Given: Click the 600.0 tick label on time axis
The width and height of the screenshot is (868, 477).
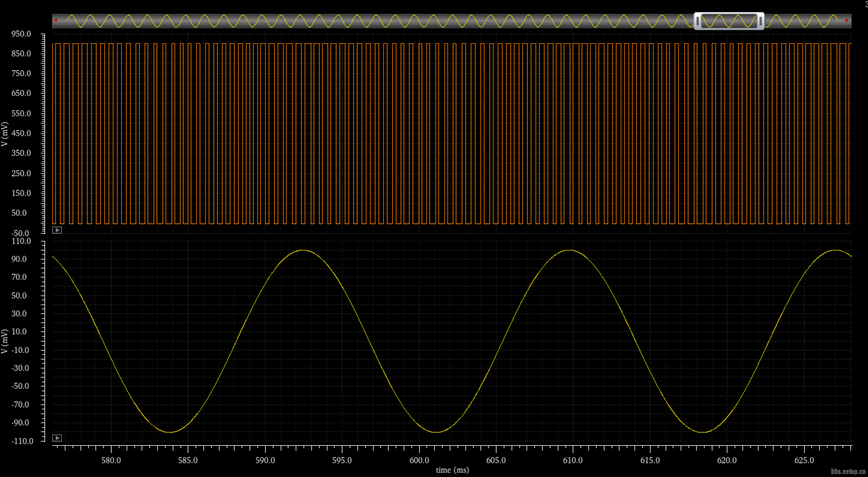Looking at the screenshot, I should 419,460.
